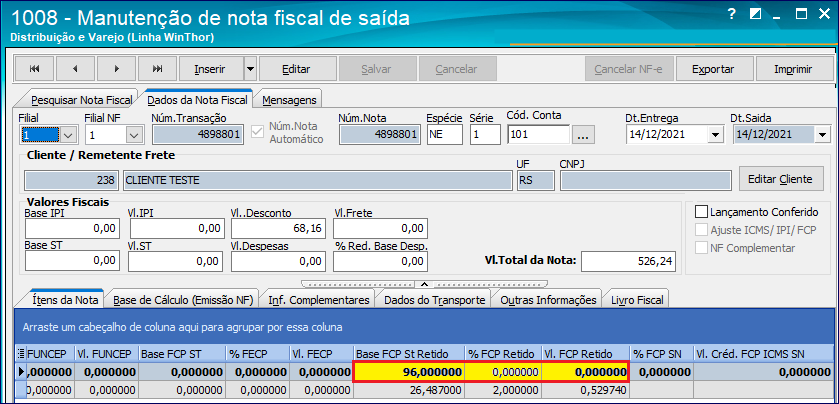The height and width of the screenshot is (404, 839).
Task: Click the Exportar button
Action: [713, 69]
